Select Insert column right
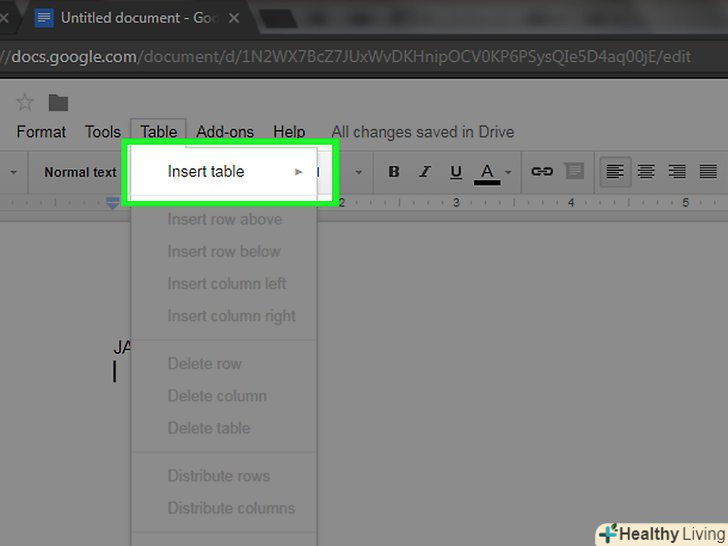This screenshot has width=728, height=546. (x=224, y=316)
